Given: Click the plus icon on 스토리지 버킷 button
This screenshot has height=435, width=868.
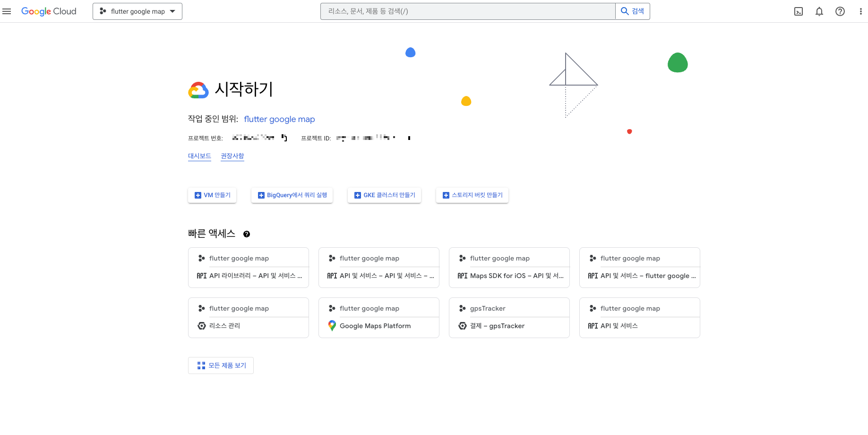Looking at the screenshot, I should [446, 195].
